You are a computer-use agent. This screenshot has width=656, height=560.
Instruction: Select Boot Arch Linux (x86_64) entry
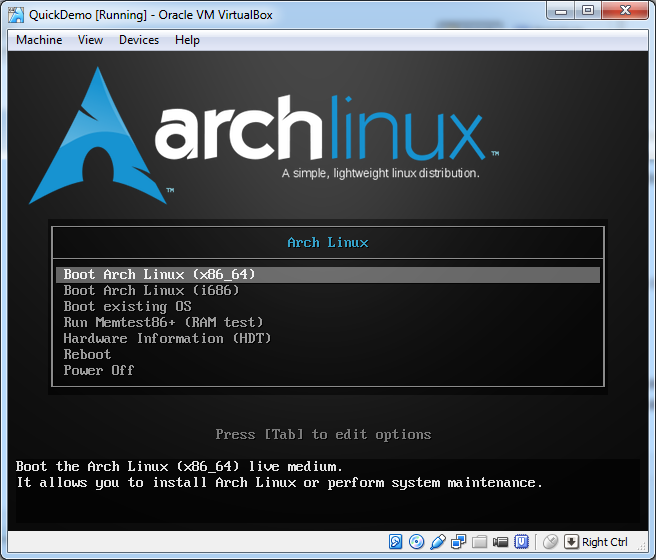click(x=328, y=274)
